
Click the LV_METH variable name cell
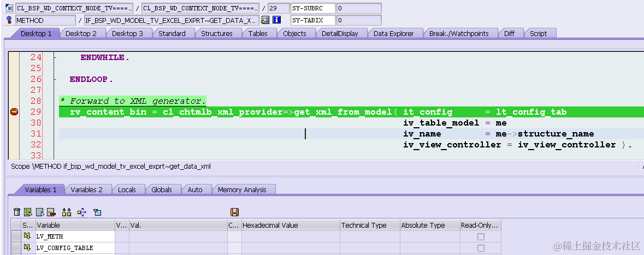point(75,236)
